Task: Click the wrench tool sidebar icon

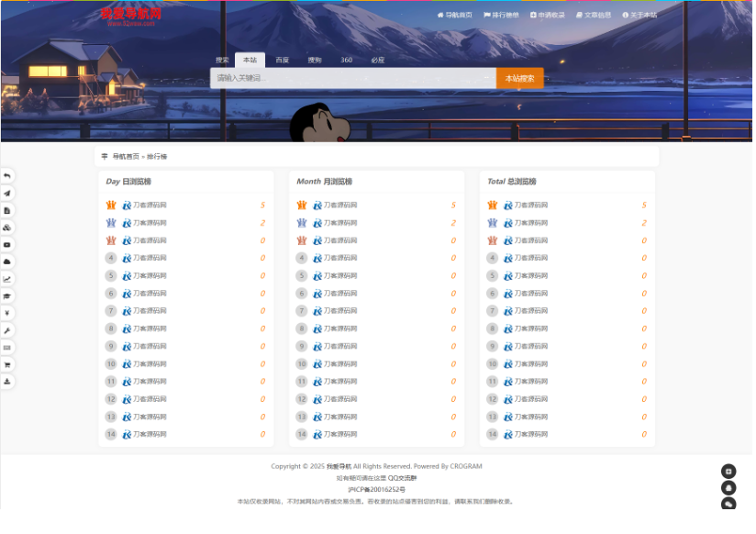Action: [x=7, y=330]
